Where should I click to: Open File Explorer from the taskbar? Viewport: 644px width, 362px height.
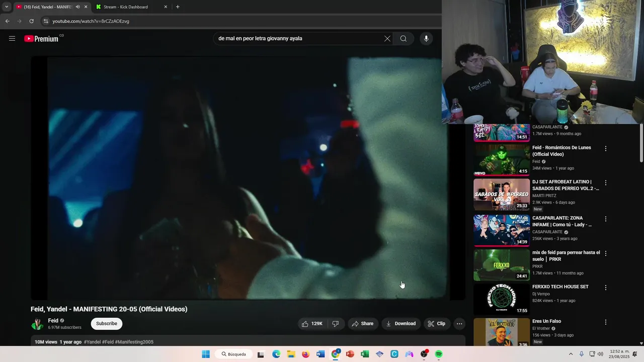coord(291,354)
